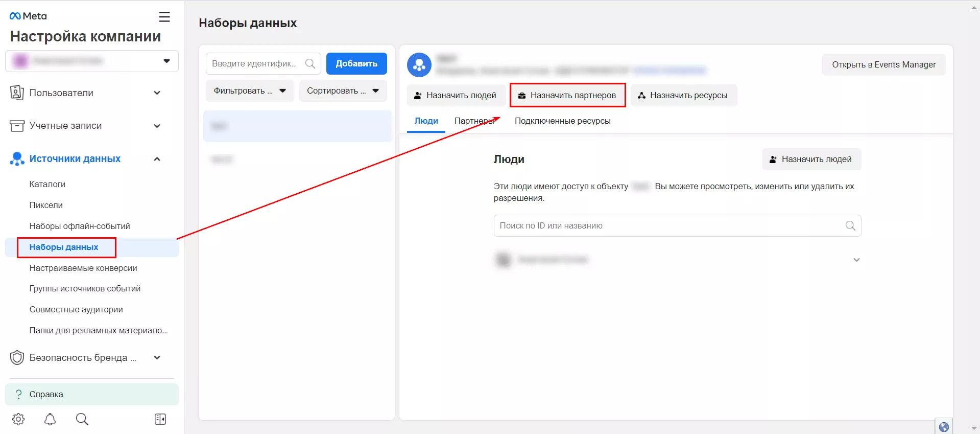
Task: Click the Пользователи users icon
Action: click(x=17, y=93)
